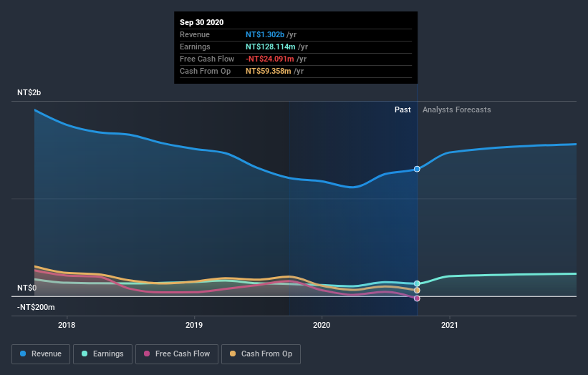Click the blue dot in Revenue legend
The height and width of the screenshot is (375, 588).
pos(23,354)
